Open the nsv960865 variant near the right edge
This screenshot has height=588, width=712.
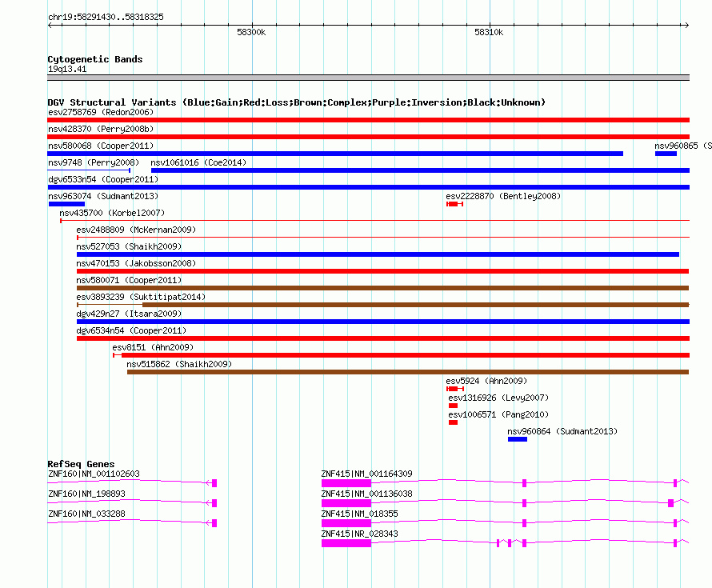tap(666, 154)
